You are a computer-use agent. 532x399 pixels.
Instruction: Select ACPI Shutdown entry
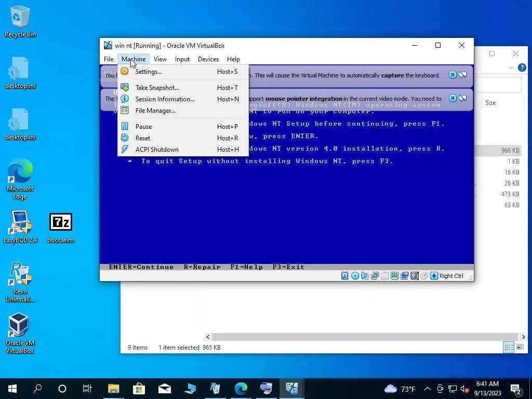(x=183, y=150)
